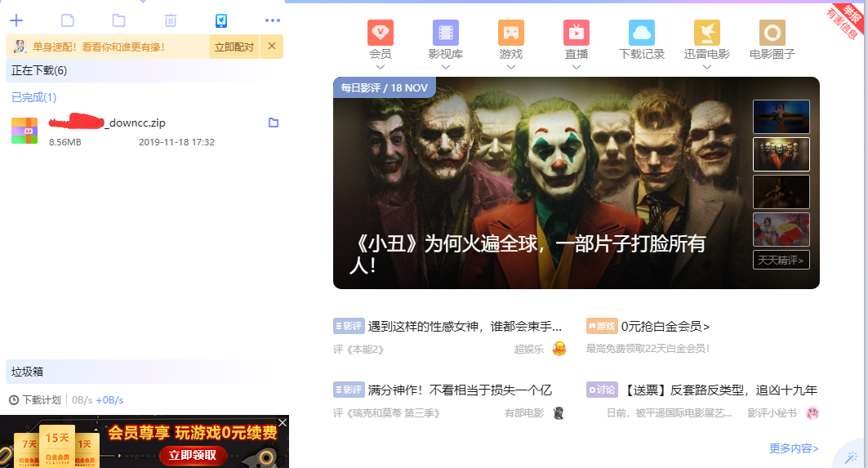Select the 垃圾箱 recycle bin section
The width and height of the screenshot is (868, 468).
tap(27, 372)
